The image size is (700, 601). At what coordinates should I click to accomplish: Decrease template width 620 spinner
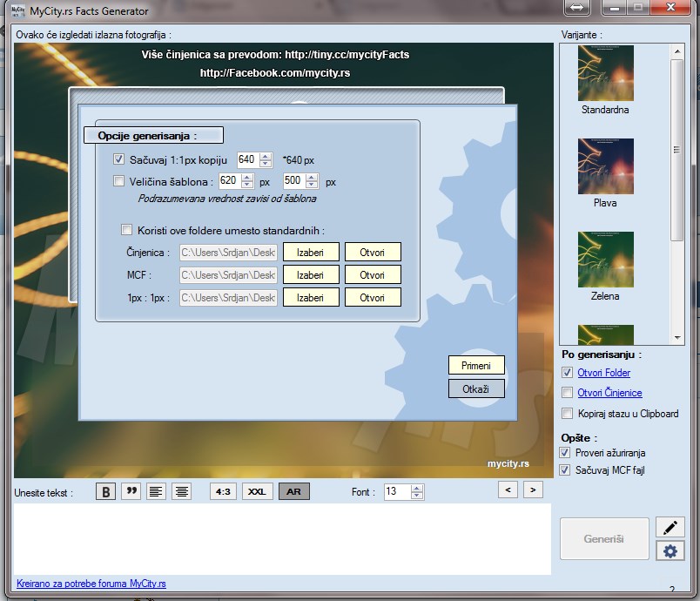pyautogui.click(x=247, y=185)
